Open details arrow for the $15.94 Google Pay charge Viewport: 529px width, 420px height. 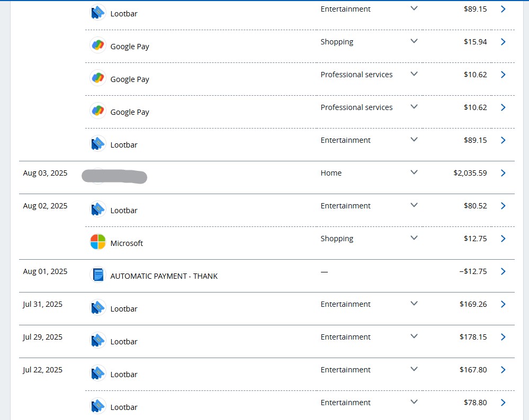pyautogui.click(x=503, y=42)
